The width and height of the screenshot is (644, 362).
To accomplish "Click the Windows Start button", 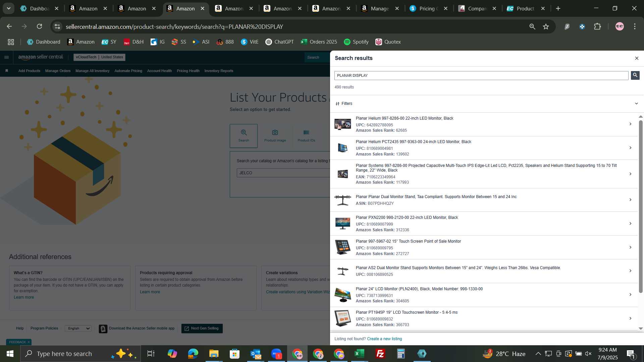I will (10, 354).
